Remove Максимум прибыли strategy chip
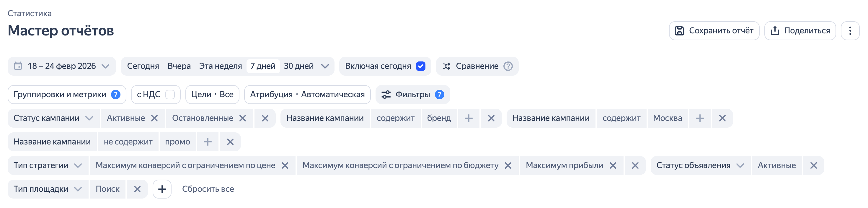Image resolution: width=868 pixels, height=208 pixels. coord(613,165)
